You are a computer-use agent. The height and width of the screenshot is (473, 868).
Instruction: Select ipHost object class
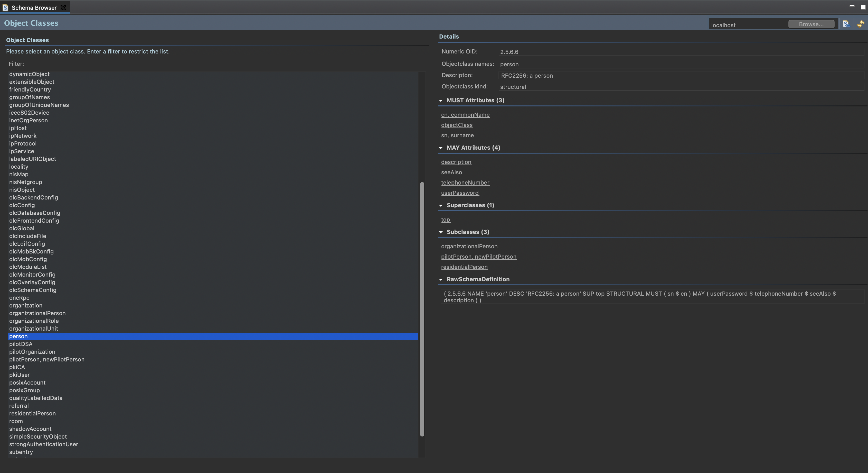point(213,128)
